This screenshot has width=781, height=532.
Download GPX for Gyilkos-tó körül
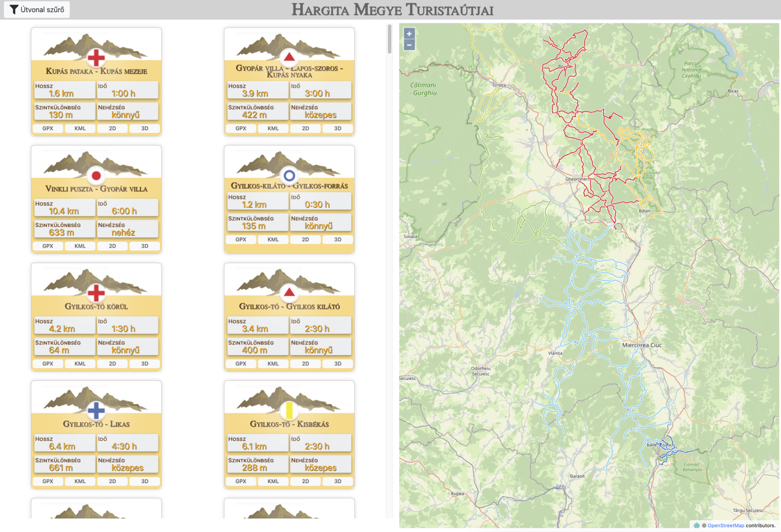[x=48, y=364]
